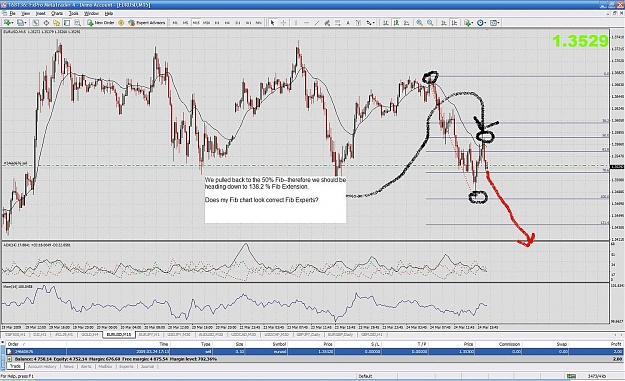Set timeframe to M30
Screen dimensions: 625x381
(x=206, y=23)
